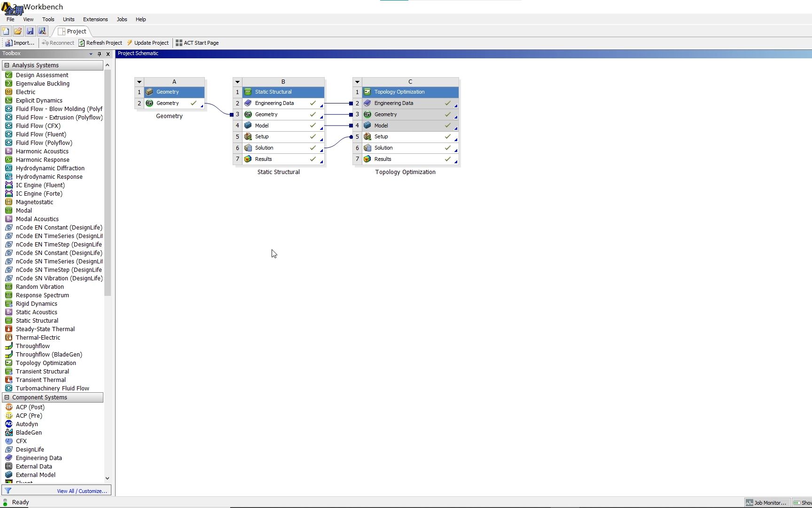Screen dimensions: 812x508
Task: Click the Save As icon
Action: [x=42, y=31]
